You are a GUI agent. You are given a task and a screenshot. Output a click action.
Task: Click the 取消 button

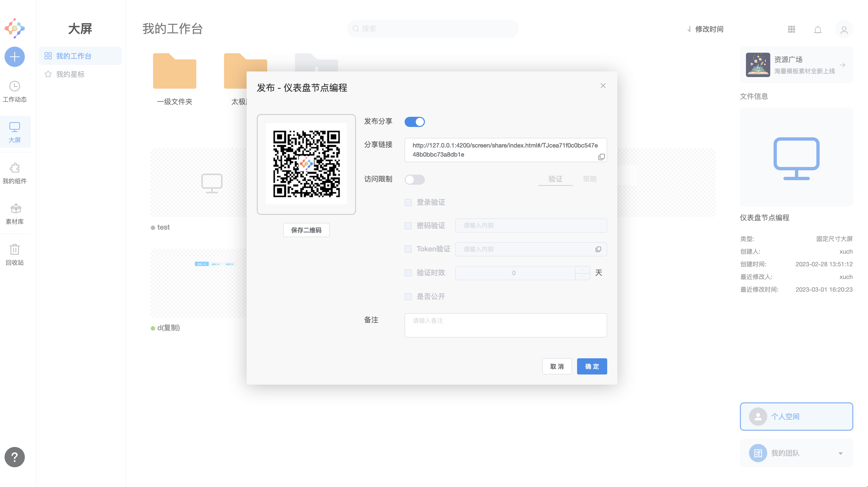point(557,366)
